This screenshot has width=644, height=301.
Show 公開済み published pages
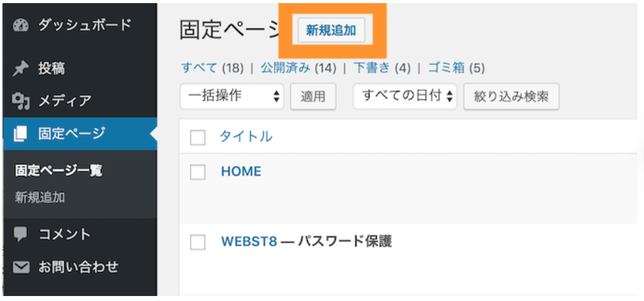tap(285, 68)
